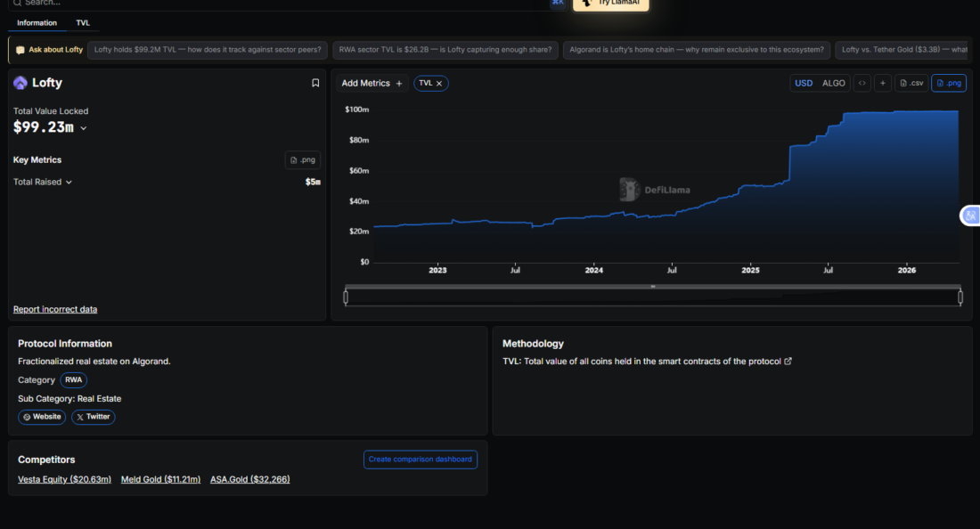Switch chart denomination to USD
The height and width of the screenshot is (529, 980).
click(x=804, y=83)
